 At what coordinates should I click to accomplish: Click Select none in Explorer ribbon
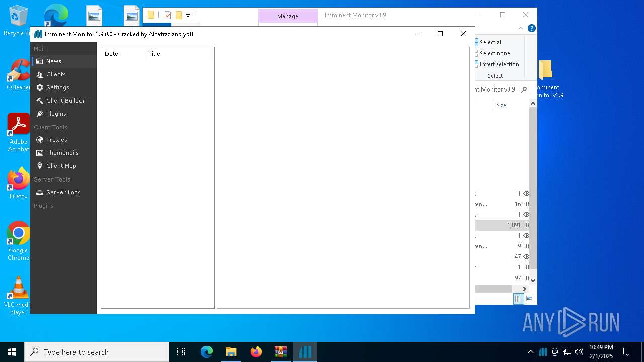coord(495,53)
